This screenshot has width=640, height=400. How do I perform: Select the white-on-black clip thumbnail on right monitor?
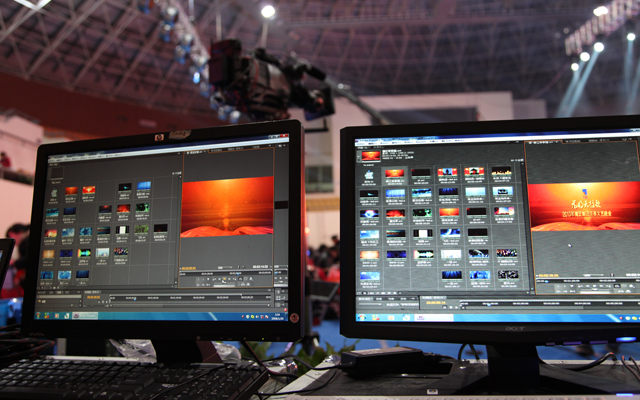(421, 233)
